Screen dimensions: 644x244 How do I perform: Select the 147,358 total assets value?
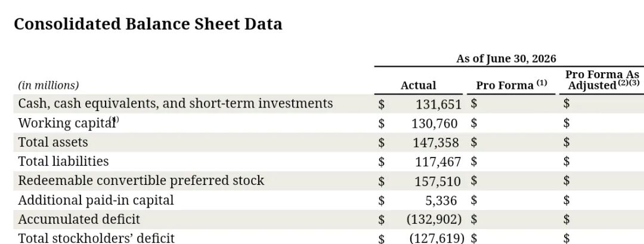click(436, 143)
